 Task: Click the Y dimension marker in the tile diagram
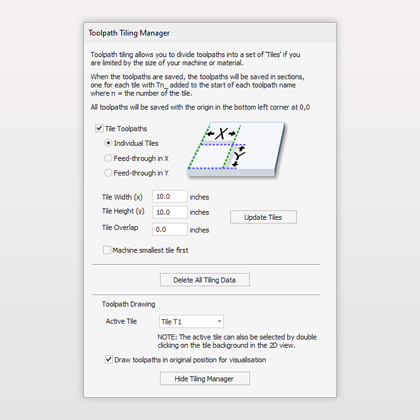click(x=240, y=156)
